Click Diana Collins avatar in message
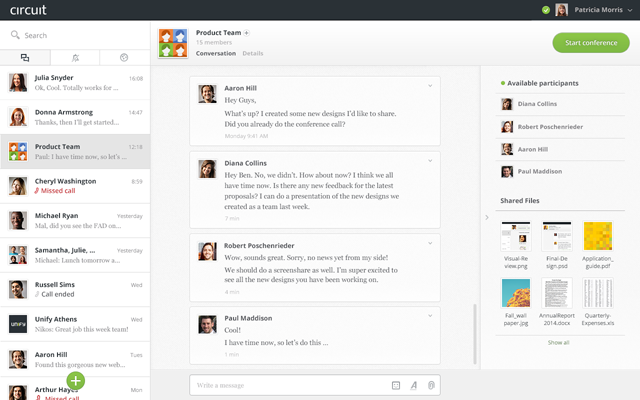Image resolution: width=640 pixels, height=400 pixels. click(207, 169)
